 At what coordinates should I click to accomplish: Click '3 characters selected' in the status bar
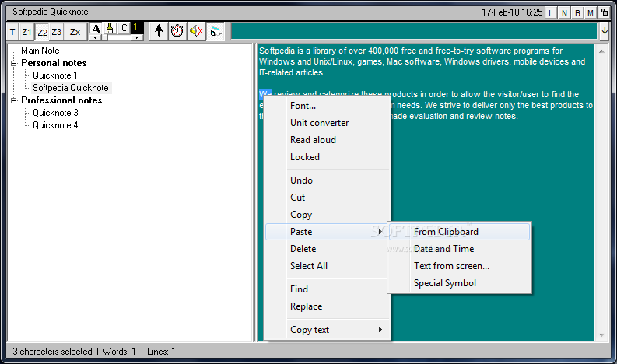coord(52,352)
